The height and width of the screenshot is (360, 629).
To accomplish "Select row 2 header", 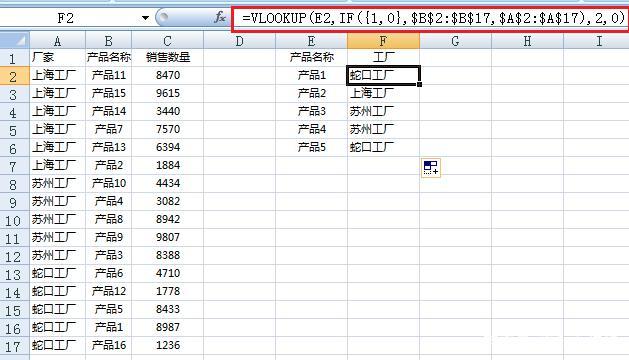I will (15, 76).
